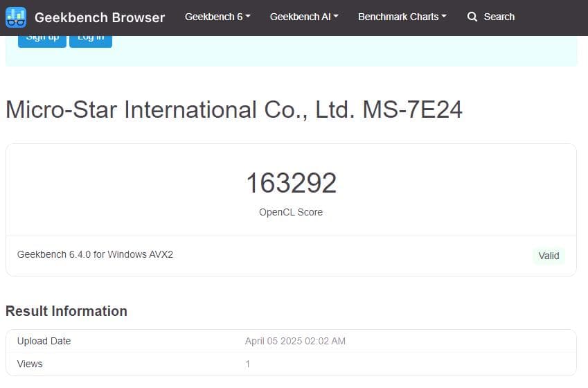Click the Micro-Star International MS-7E24 heading
Viewport: 588px width, 388px height.
pyautogui.click(x=234, y=109)
